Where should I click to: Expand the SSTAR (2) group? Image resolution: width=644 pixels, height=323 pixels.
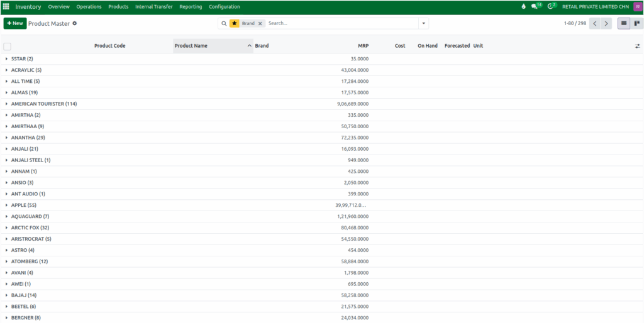coord(6,58)
